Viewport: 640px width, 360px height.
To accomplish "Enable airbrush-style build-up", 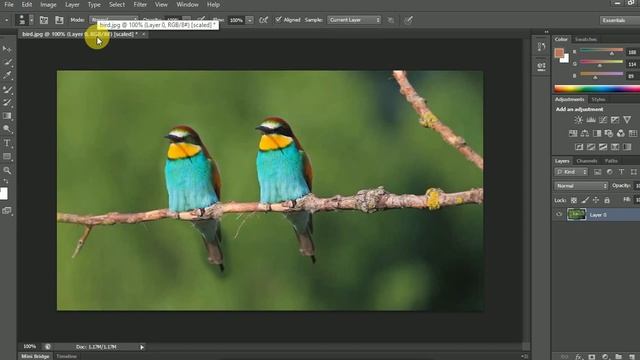I will tap(264, 20).
